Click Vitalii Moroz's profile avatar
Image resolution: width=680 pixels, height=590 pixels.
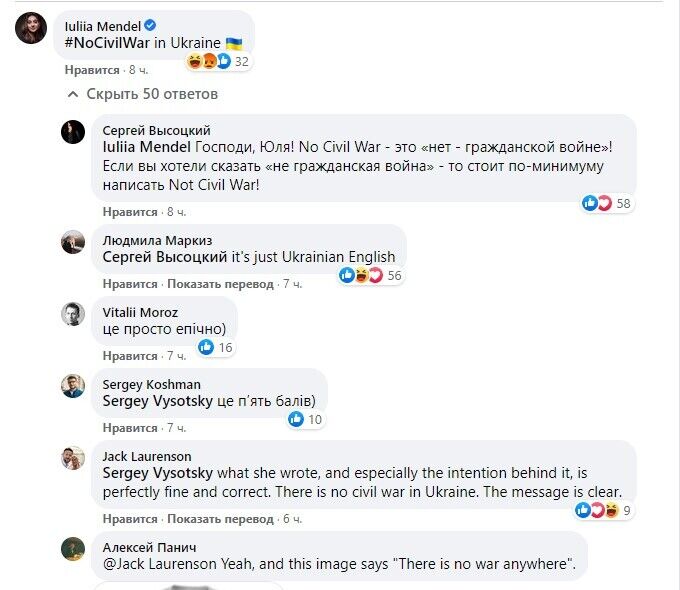[73, 313]
